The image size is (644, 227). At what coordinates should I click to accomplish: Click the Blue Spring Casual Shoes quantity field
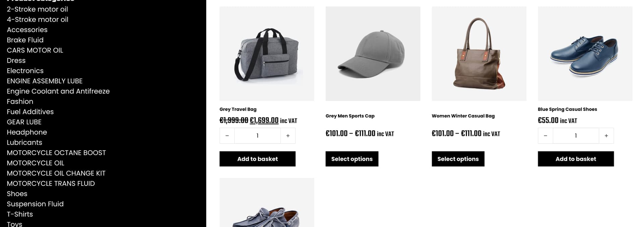576,136
